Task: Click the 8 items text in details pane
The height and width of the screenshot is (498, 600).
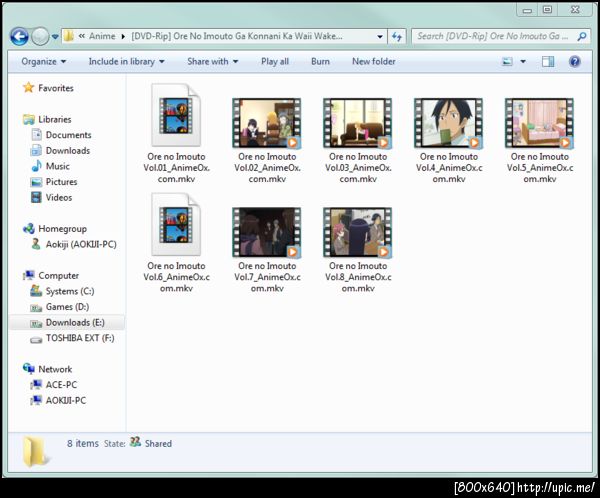Action: 83,443
